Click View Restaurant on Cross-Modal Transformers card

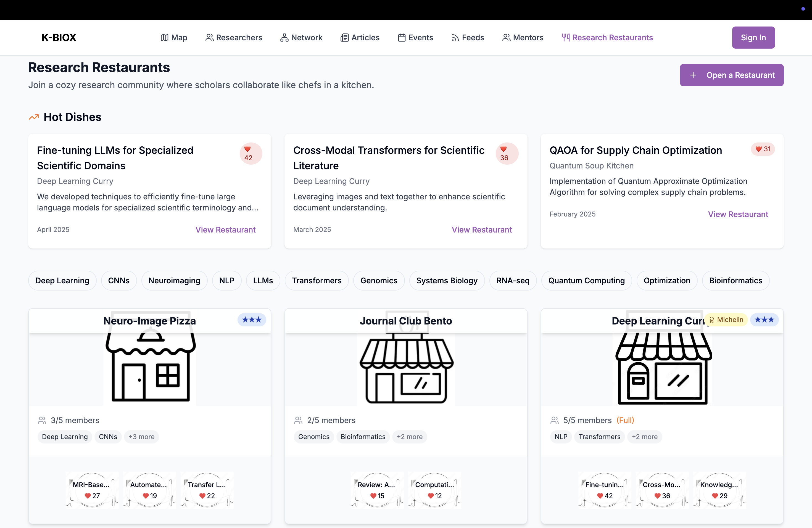(481, 229)
